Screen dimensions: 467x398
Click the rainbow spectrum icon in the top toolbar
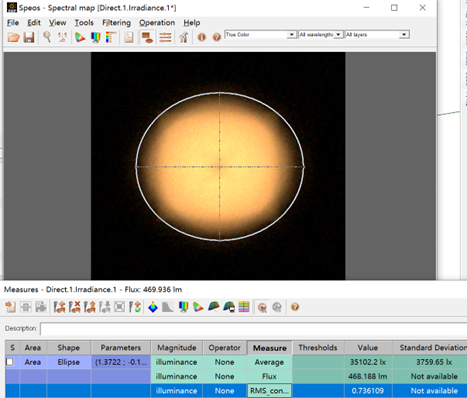(96, 37)
